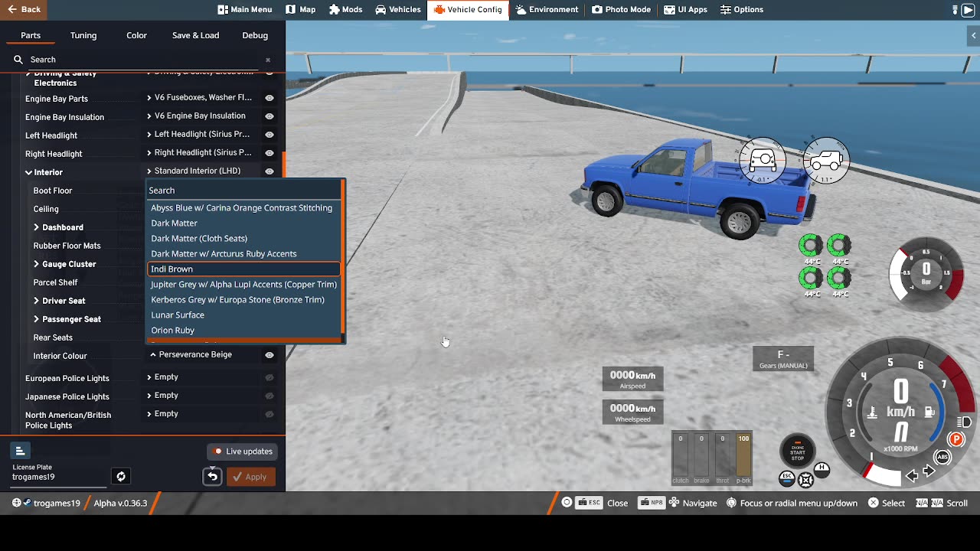This screenshot has width=980, height=551.
Task: Toggle visibility of Standard Interior (LHD)
Action: 269,171
